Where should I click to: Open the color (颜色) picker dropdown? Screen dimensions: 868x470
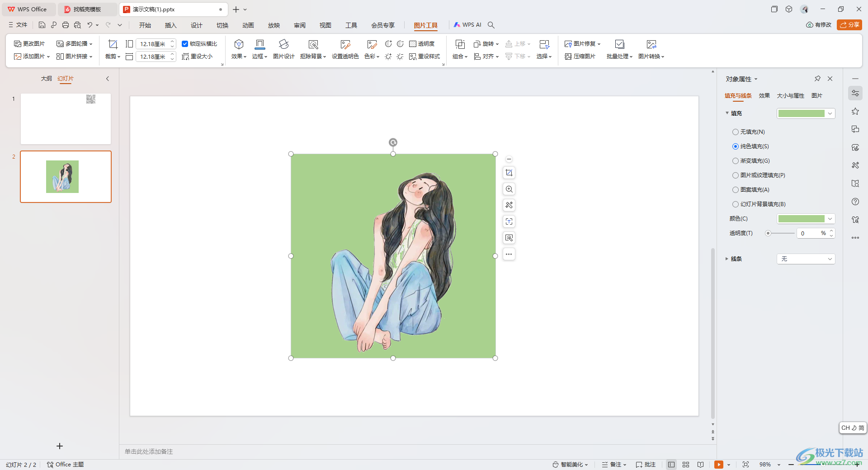point(830,219)
